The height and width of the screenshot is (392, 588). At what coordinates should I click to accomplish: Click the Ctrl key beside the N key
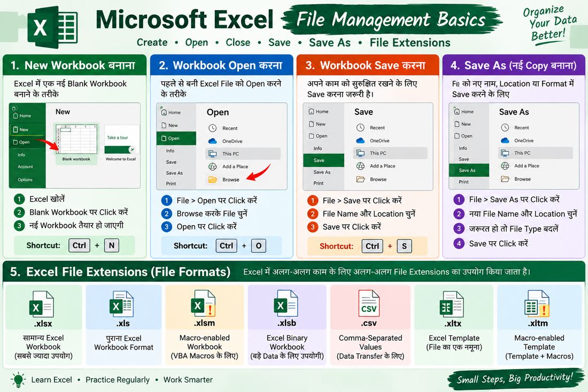79,245
